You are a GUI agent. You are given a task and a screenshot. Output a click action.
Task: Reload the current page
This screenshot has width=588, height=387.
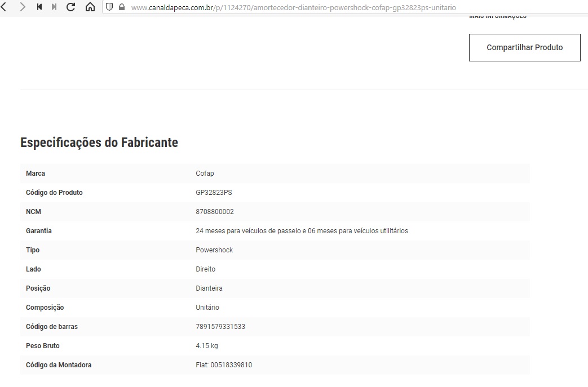tap(70, 7)
